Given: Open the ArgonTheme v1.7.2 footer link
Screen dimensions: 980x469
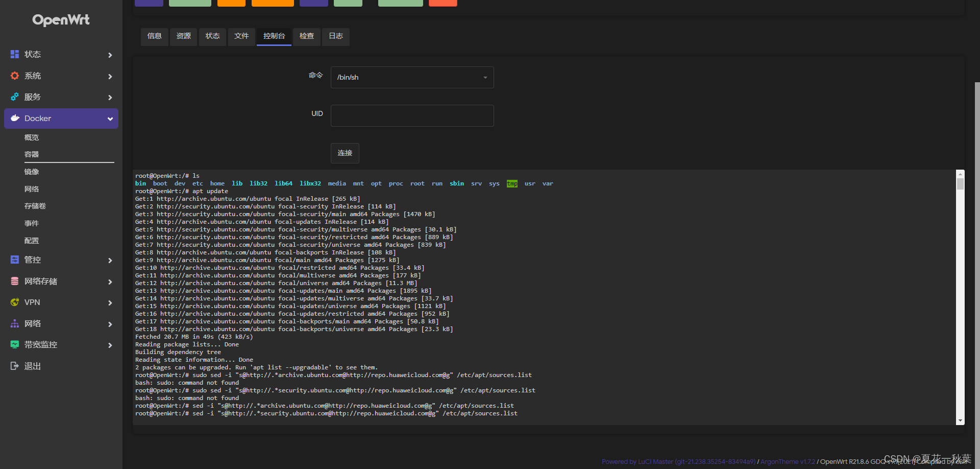Looking at the screenshot, I should (787, 461).
